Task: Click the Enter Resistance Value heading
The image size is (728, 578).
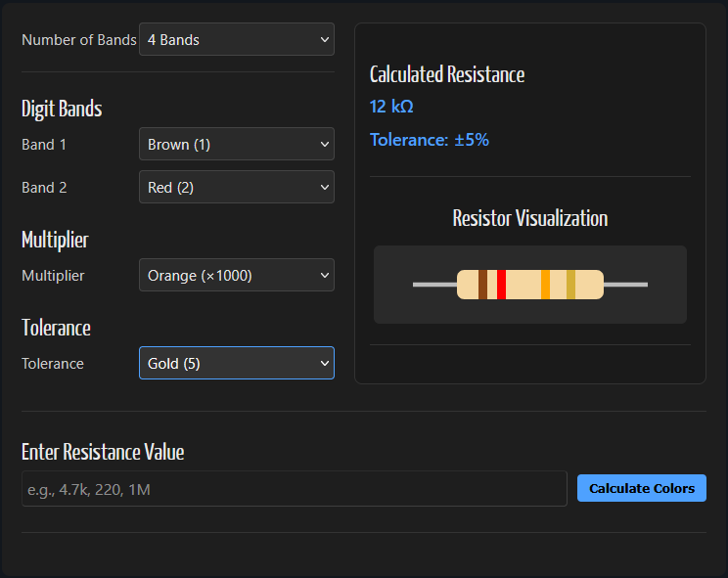Action: 103,452
